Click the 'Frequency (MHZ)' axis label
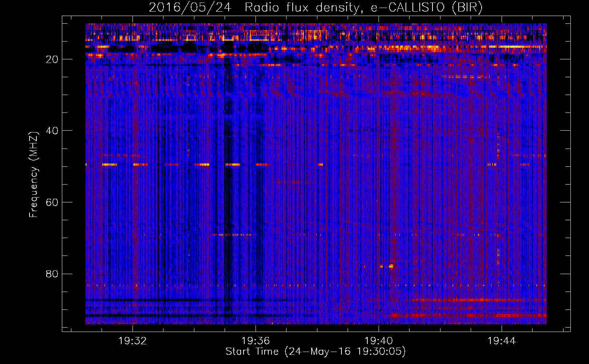 click(33, 175)
